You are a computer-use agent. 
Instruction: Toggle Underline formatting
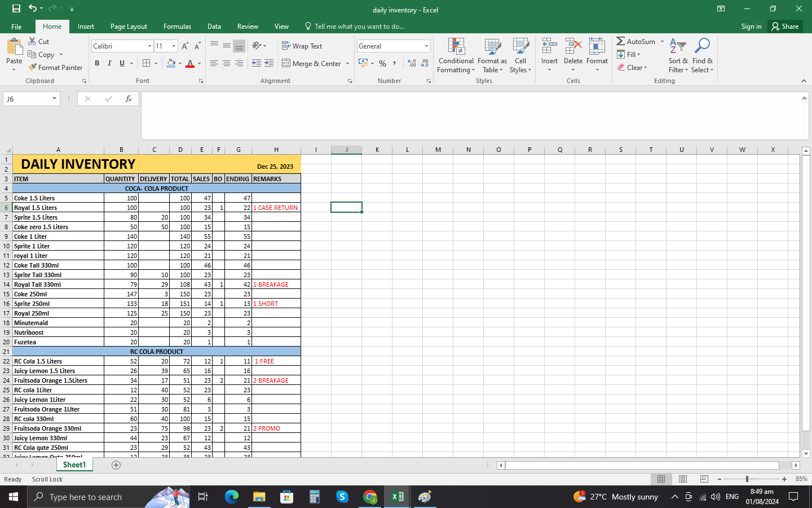[x=122, y=63]
